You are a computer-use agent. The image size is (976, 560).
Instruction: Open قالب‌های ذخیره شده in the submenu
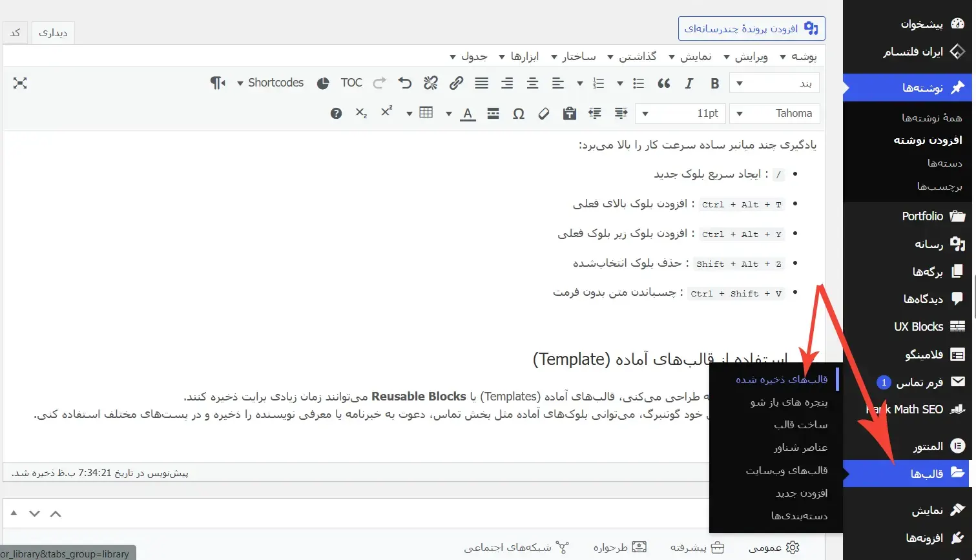pyautogui.click(x=781, y=380)
